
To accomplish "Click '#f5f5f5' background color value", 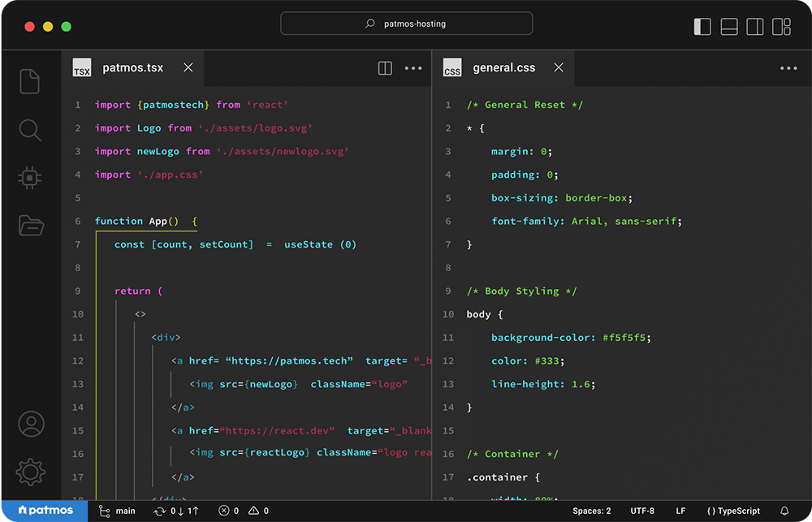I will pyautogui.click(x=624, y=338).
